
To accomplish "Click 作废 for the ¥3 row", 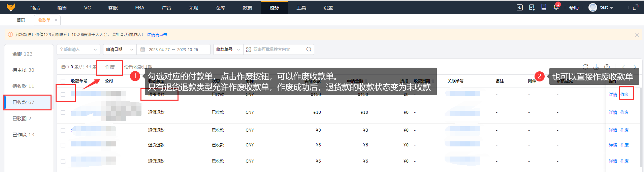I will coord(625,130).
